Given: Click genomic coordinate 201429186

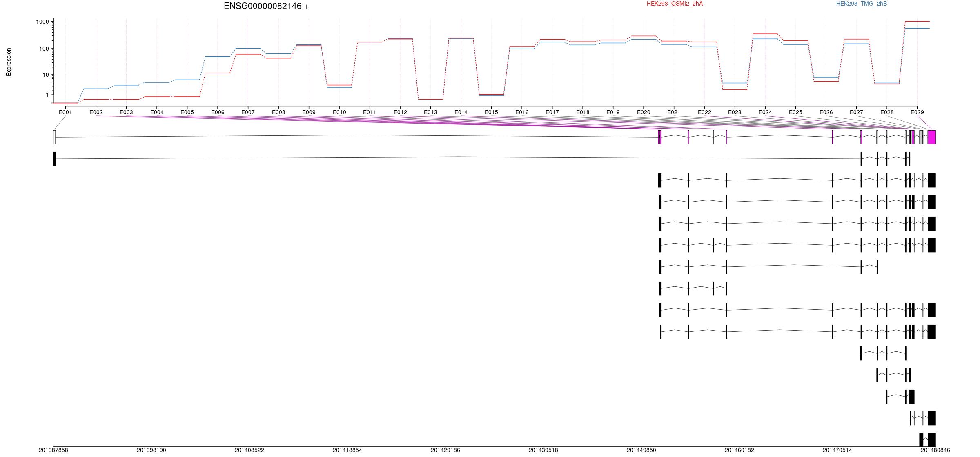Looking at the screenshot, I should (x=445, y=450).
